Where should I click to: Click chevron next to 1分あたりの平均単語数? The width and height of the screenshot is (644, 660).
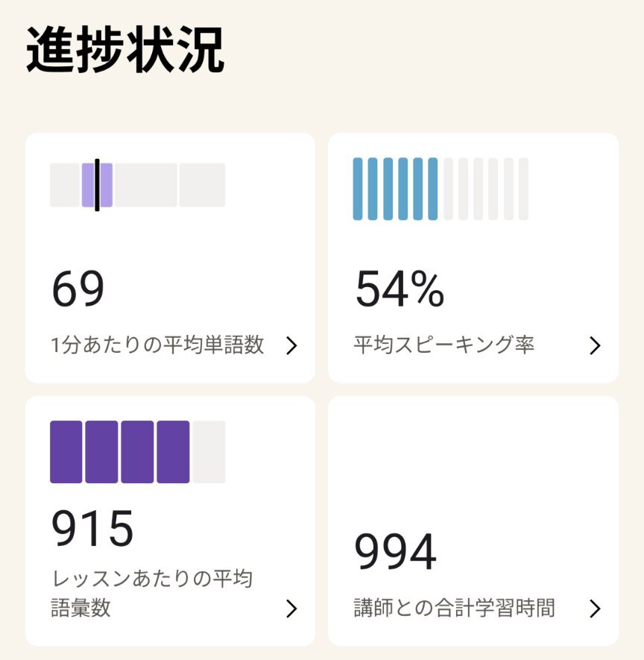291,346
